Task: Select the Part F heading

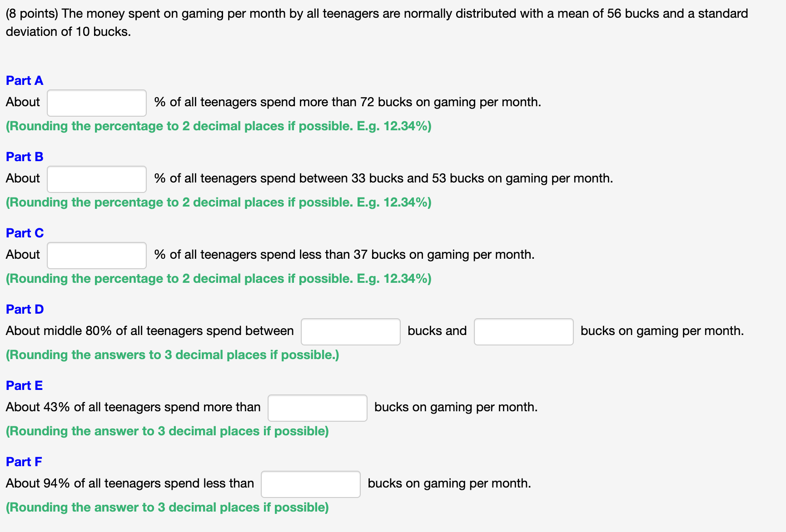Action: pos(23,462)
